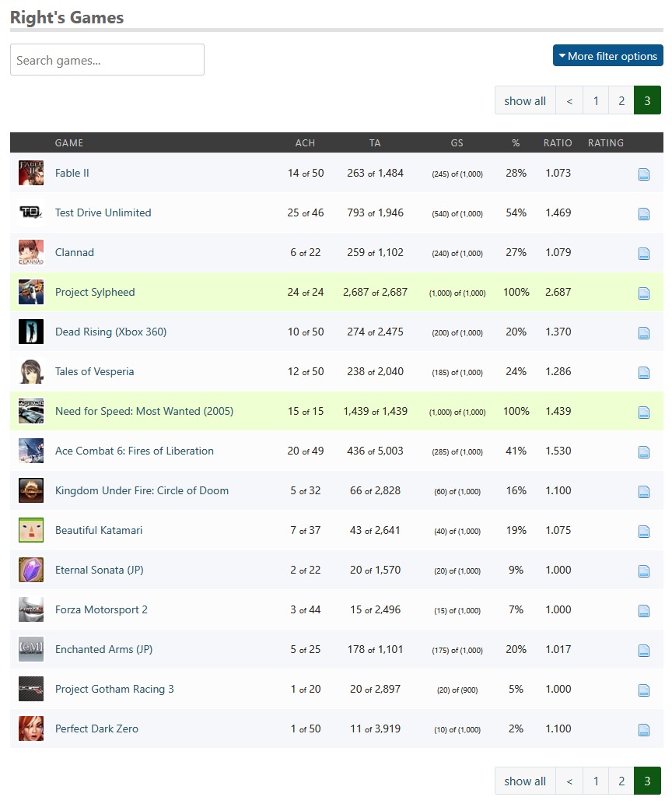The height and width of the screenshot is (804, 672).
Task: Open the notes icon for Fable II
Action: (x=643, y=174)
